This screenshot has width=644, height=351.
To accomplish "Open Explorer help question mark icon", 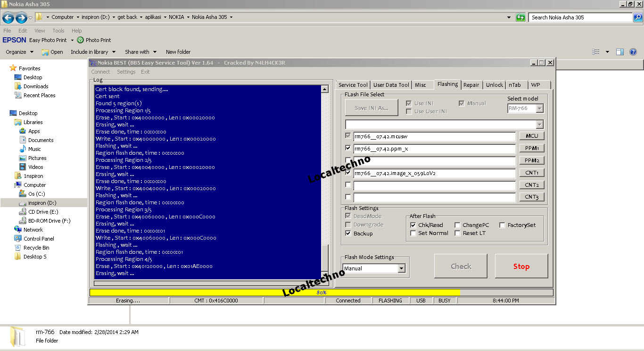I will (x=634, y=52).
